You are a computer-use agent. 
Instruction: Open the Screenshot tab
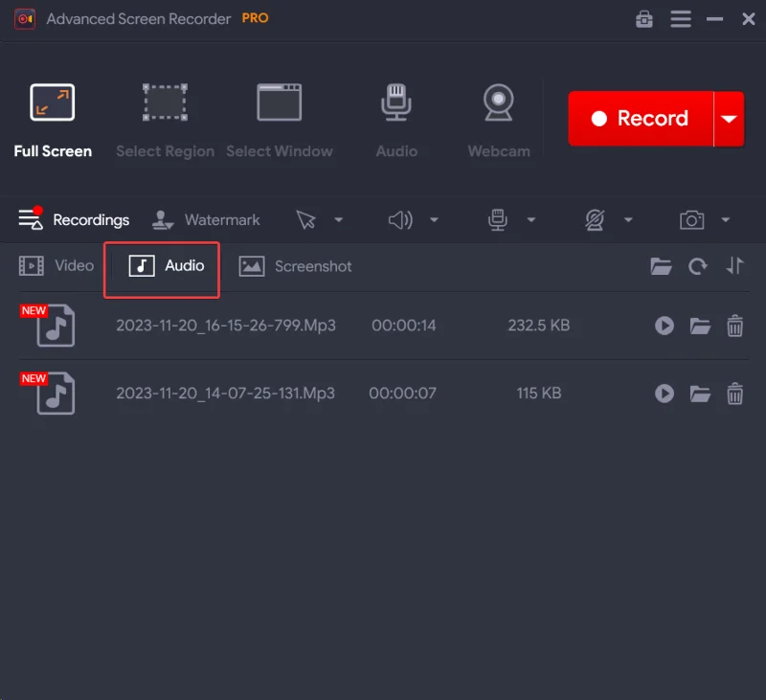(296, 266)
